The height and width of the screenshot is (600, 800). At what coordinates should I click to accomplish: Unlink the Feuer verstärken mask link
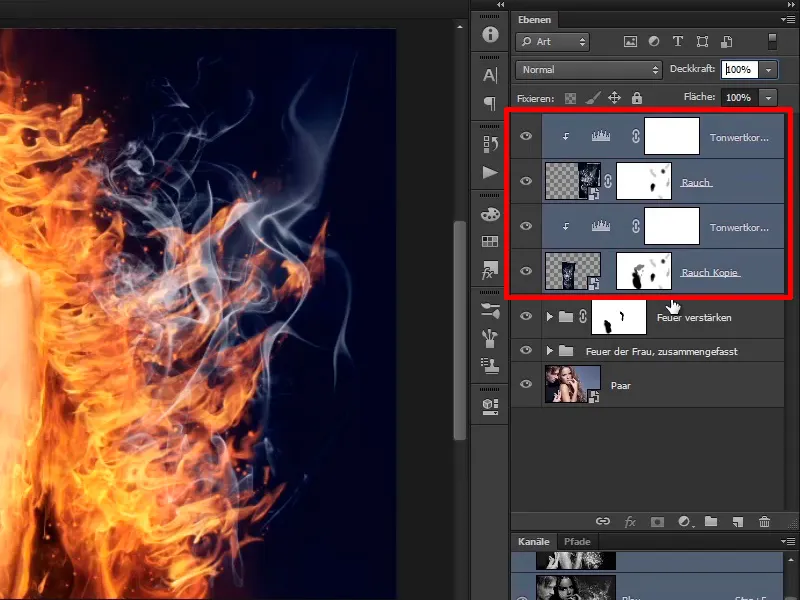pos(583,317)
